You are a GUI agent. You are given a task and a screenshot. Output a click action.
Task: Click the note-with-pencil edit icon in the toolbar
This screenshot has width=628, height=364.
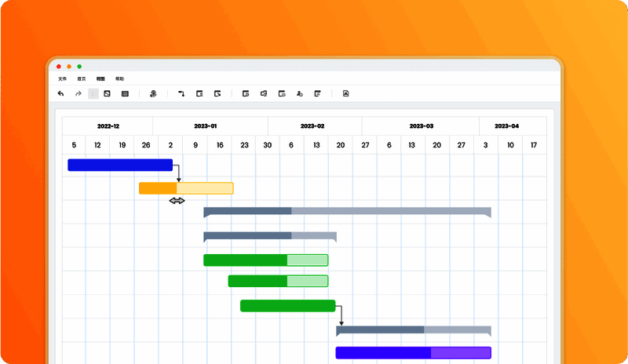(318, 93)
